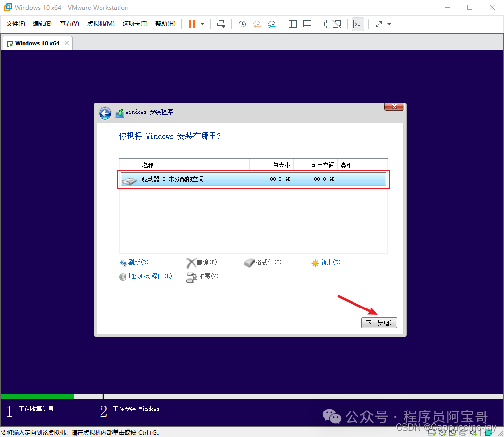Expand the stretch display options arrow
Screen dimensions: 504x437
tap(389, 24)
